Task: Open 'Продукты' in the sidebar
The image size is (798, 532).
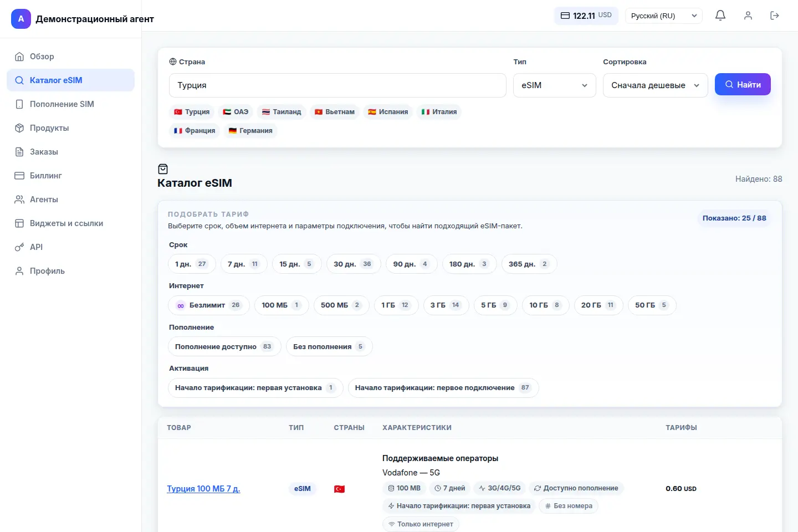Action: pyautogui.click(x=70, y=128)
